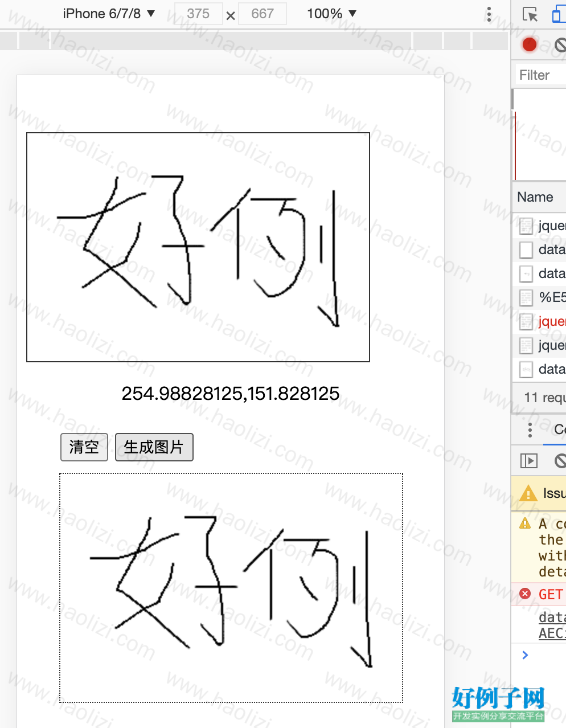The width and height of the screenshot is (566, 728).
Task: Toggle the console sidebar panel icon
Action: tap(529, 460)
